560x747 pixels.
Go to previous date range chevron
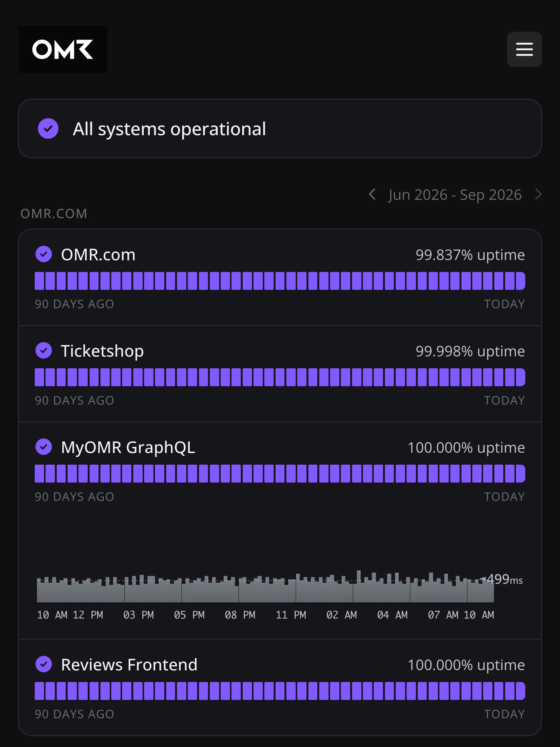(372, 194)
